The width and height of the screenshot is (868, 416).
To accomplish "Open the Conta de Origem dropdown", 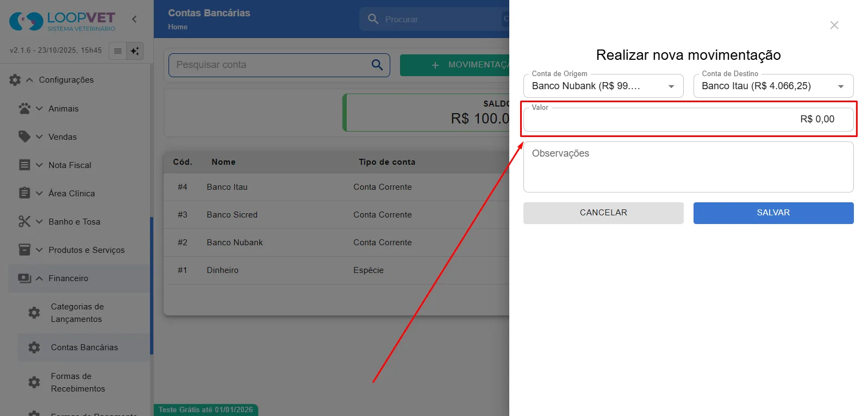I will (x=603, y=86).
